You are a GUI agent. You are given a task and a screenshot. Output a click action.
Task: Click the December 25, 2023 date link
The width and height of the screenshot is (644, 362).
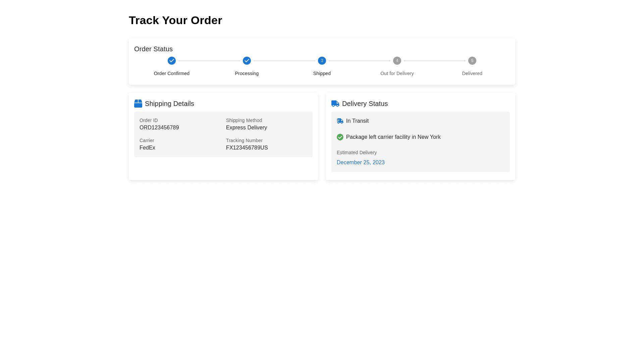(361, 163)
